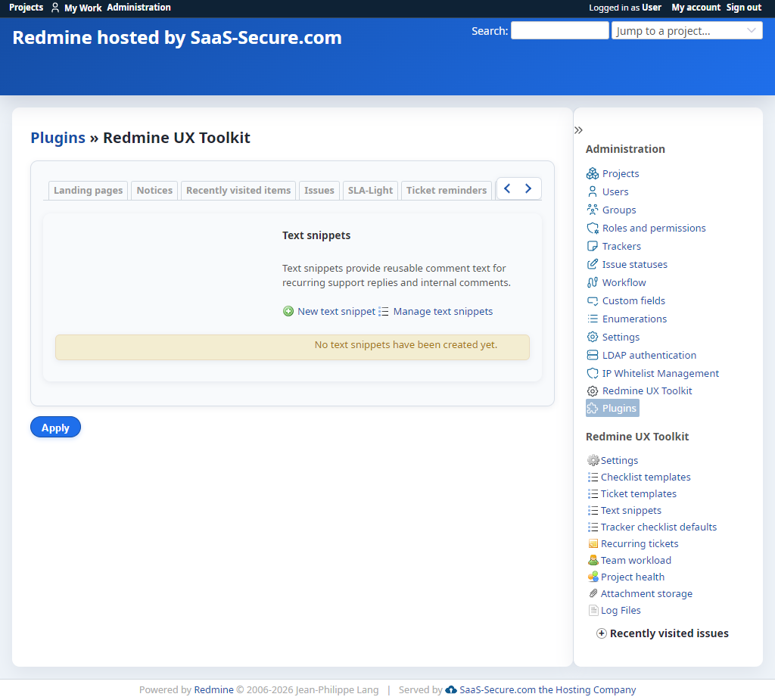775x700 pixels.
Task: Click the Roles and permissions icon
Action: 592,228
